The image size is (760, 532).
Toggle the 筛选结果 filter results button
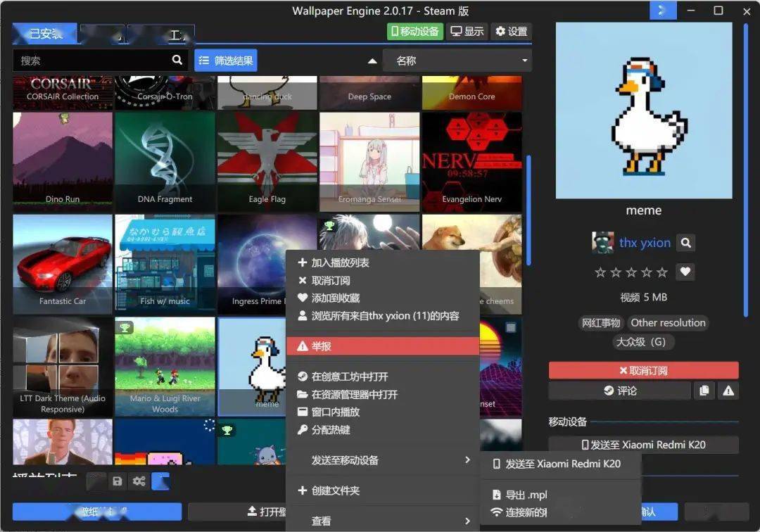tap(226, 61)
